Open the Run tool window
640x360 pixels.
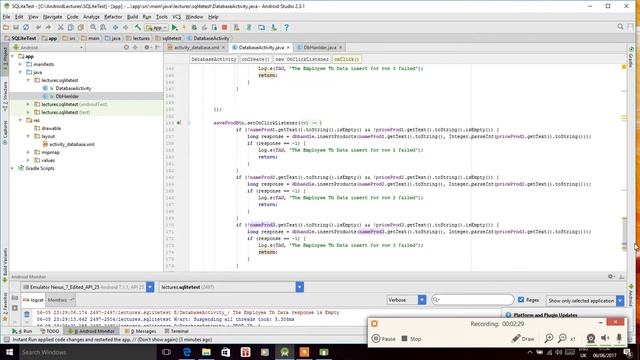pos(22,331)
